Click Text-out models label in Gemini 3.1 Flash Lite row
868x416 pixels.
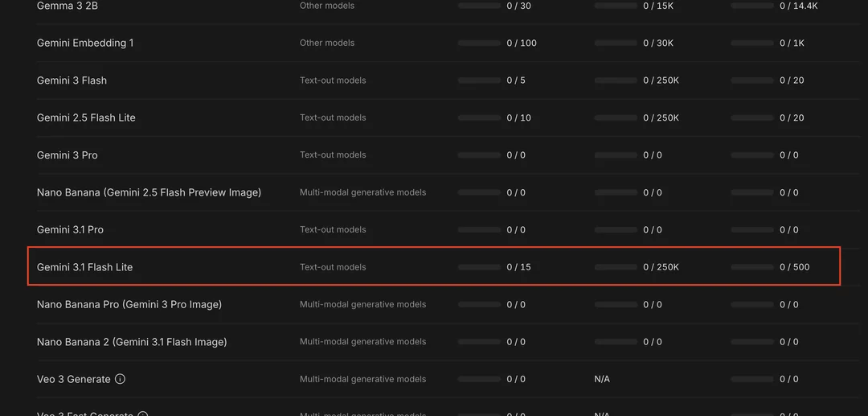pos(333,267)
